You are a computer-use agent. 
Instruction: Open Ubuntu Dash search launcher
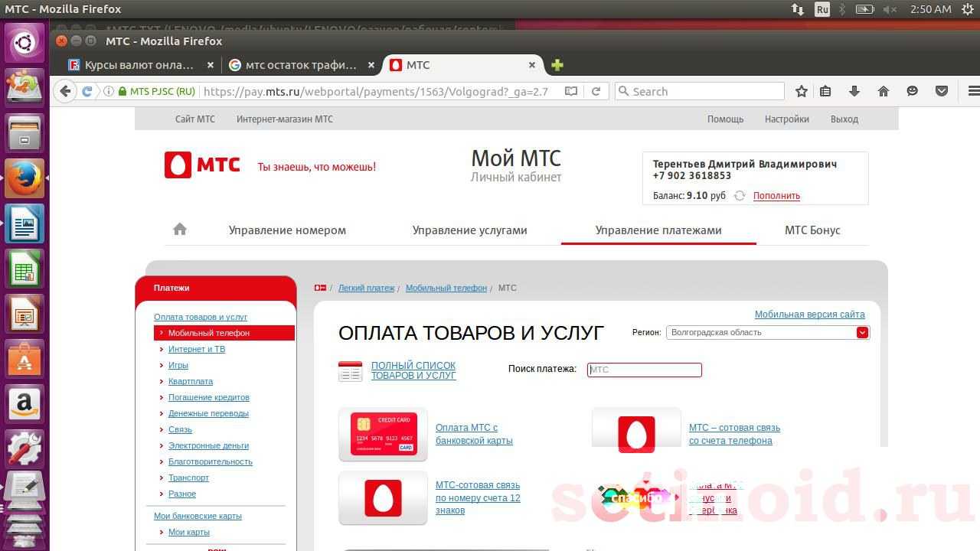24,42
